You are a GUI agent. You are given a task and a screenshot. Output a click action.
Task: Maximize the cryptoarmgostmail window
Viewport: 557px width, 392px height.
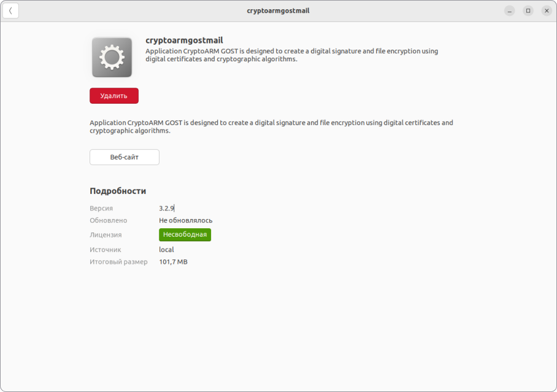[x=528, y=10]
